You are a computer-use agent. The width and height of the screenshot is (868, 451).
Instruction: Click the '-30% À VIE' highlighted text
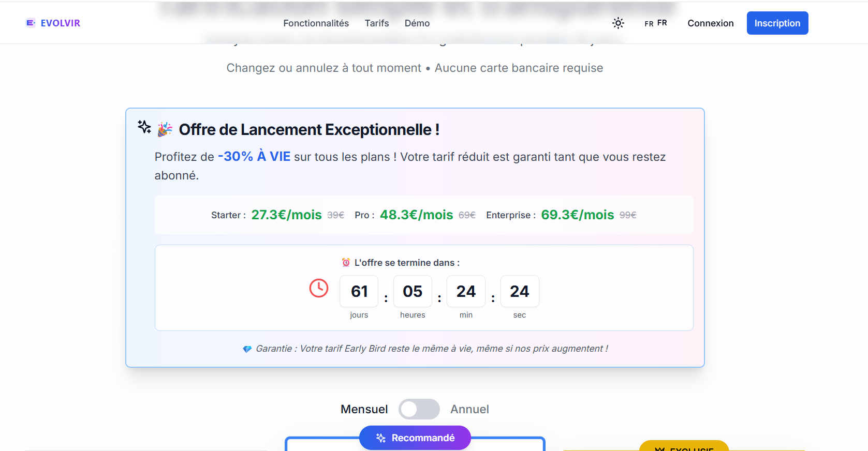[254, 156]
